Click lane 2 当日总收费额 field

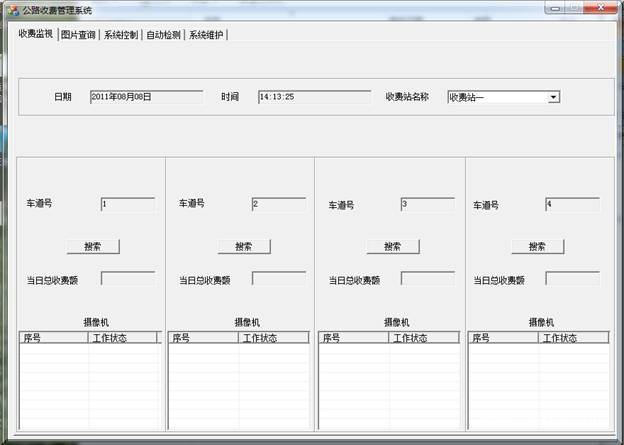click(x=278, y=279)
